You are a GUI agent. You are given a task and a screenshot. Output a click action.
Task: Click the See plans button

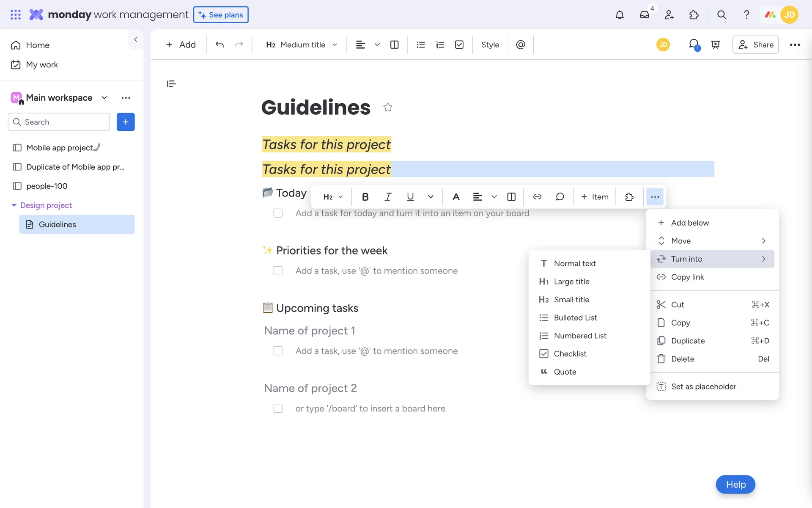coord(221,15)
